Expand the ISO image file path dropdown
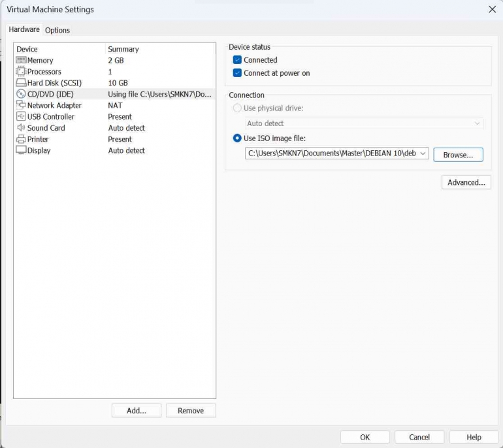The width and height of the screenshot is (503, 448). 423,153
